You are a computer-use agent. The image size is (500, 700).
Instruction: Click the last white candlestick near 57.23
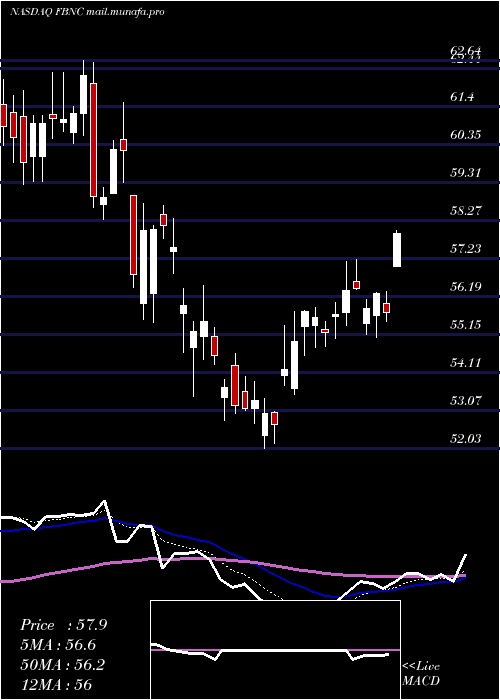[x=396, y=250]
